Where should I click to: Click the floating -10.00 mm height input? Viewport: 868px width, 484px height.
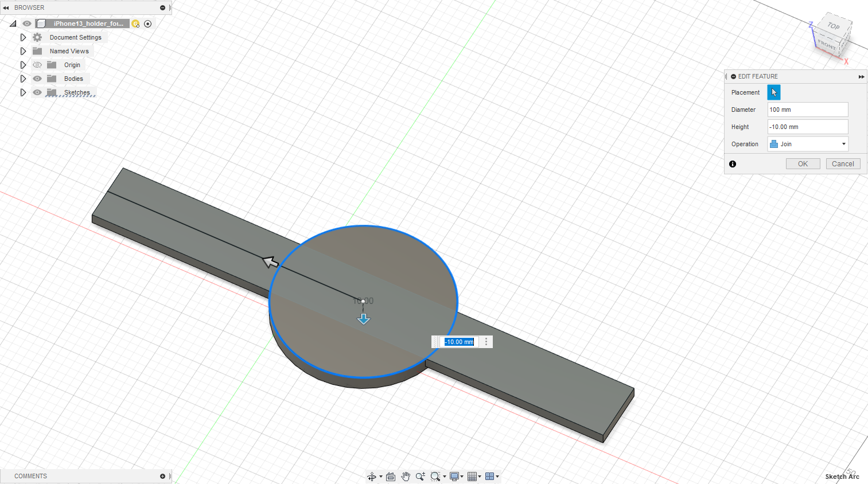point(460,342)
